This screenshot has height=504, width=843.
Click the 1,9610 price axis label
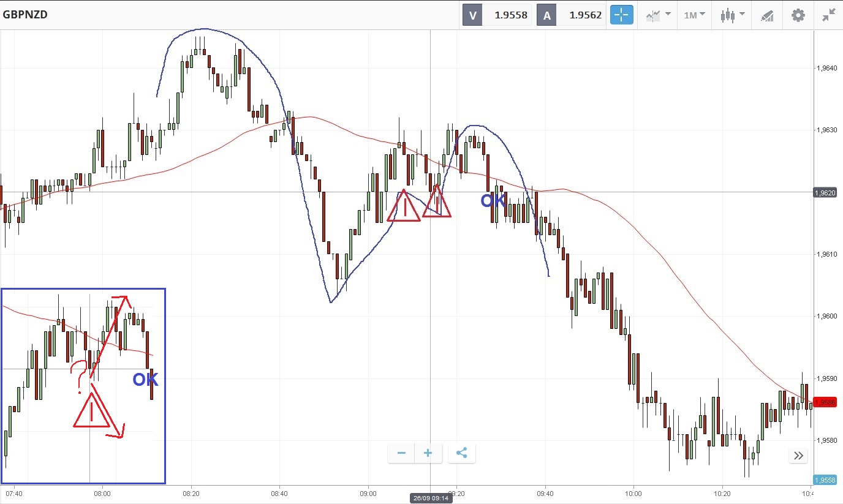(826, 254)
